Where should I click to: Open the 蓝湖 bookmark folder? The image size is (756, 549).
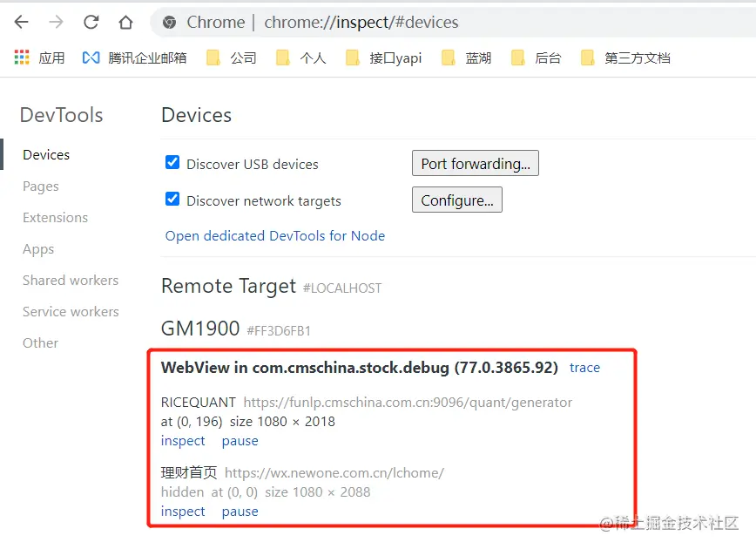coord(466,58)
